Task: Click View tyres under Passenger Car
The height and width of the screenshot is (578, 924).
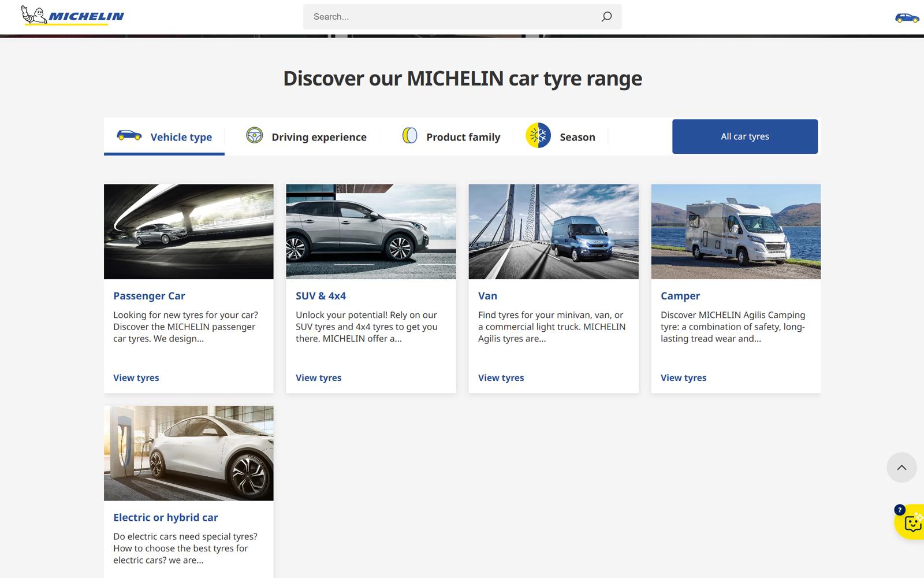Action: 136,377
